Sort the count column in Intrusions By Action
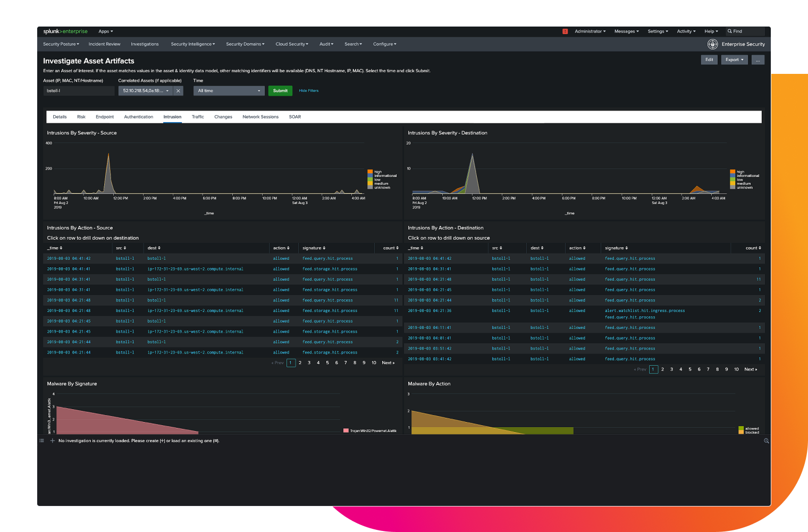 pos(389,248)
